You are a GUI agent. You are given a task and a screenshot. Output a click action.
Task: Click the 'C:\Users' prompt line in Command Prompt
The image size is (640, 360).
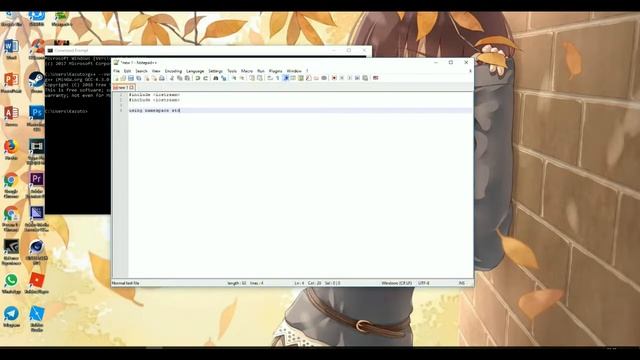point(66,111)
